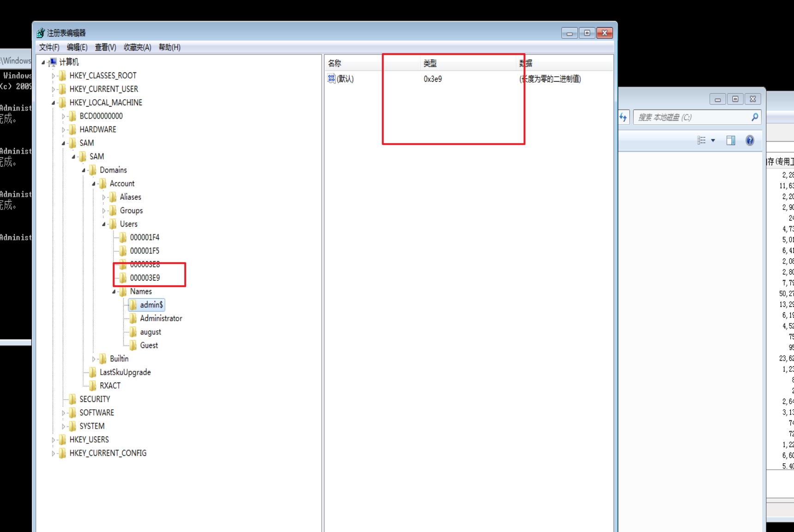Click the 0x3e9 type value

(433, 79)
